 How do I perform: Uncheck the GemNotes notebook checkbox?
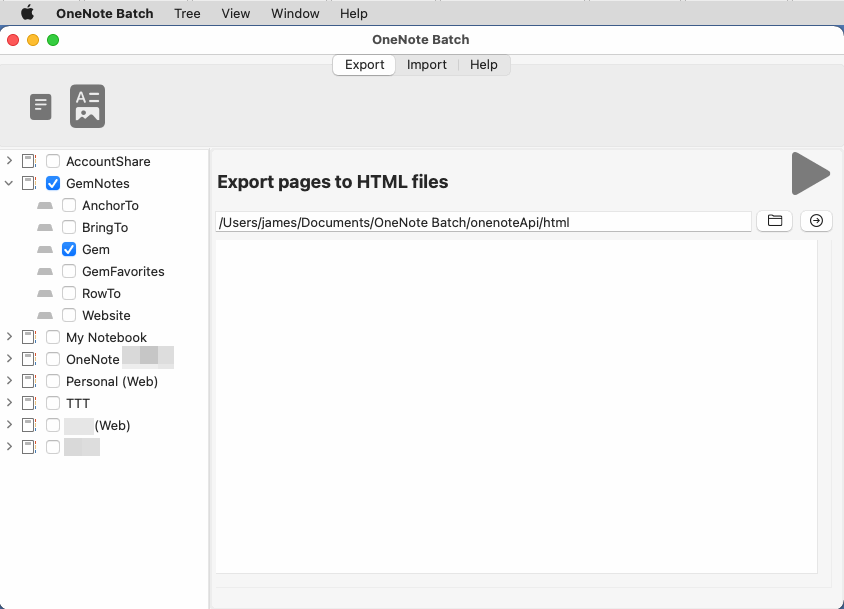tap(53, 183)
